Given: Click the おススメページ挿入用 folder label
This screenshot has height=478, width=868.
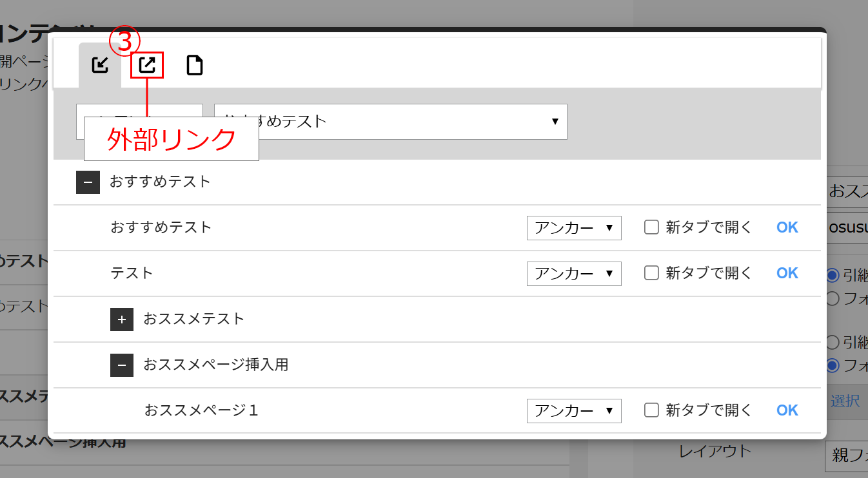Looking at the screenshot, I should (216, 365).
